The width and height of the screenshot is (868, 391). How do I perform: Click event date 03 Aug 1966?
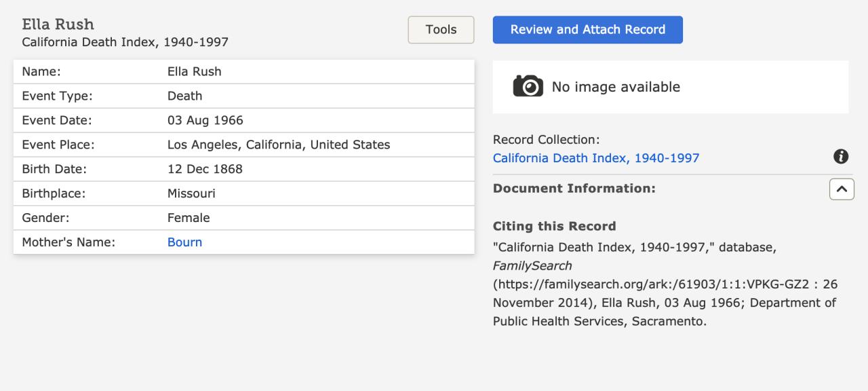click(205, 120)
